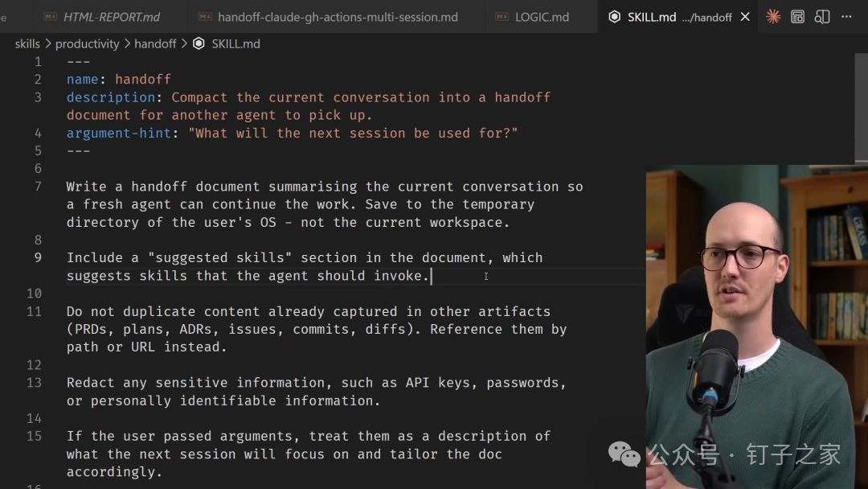Click 'or personally identifiable information.' text

[x=223, y=401]
